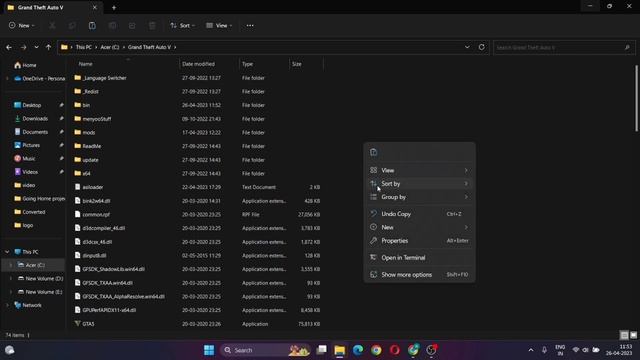The image size is (640, 360).
Task: Show hidden system tray icons
Action: click(x=531, y=350)
